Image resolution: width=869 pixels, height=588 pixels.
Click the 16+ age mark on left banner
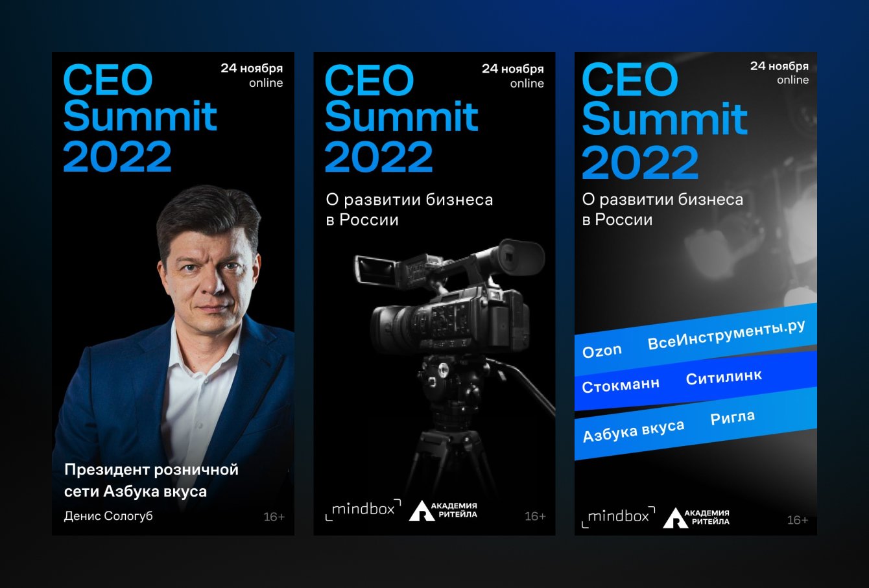tap(274, 517)
